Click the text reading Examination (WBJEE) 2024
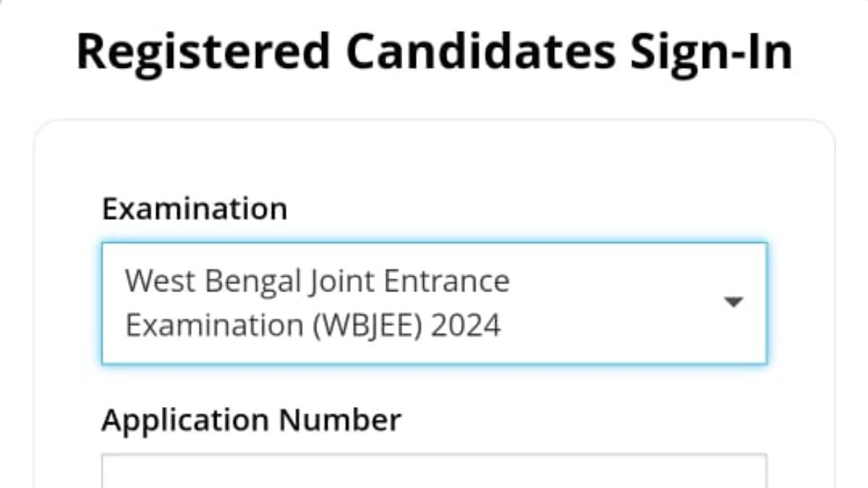 tap(313, 324)
